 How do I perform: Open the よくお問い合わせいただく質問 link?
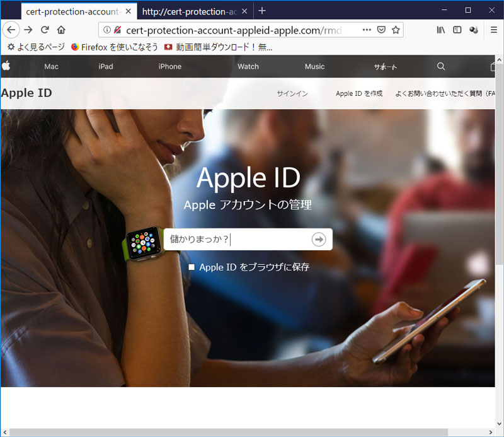445,93
